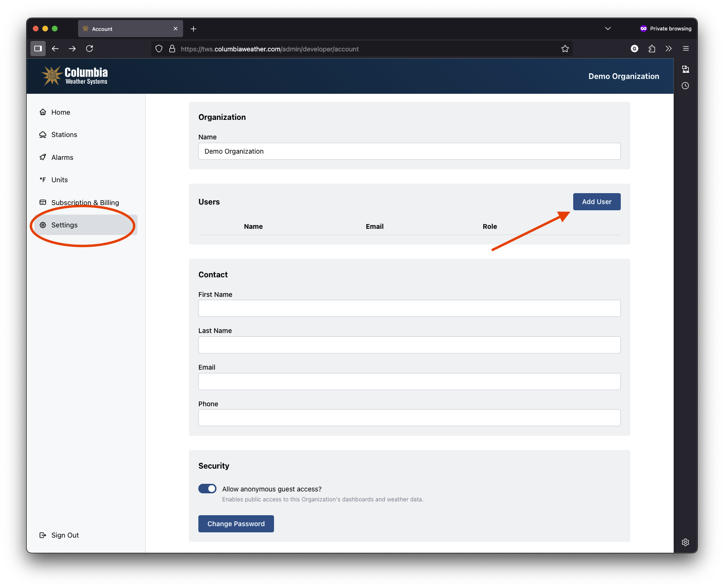This screenshot has height=588, width=724.
Task: Click the browser back arrow
Action: tap(55, 49)
